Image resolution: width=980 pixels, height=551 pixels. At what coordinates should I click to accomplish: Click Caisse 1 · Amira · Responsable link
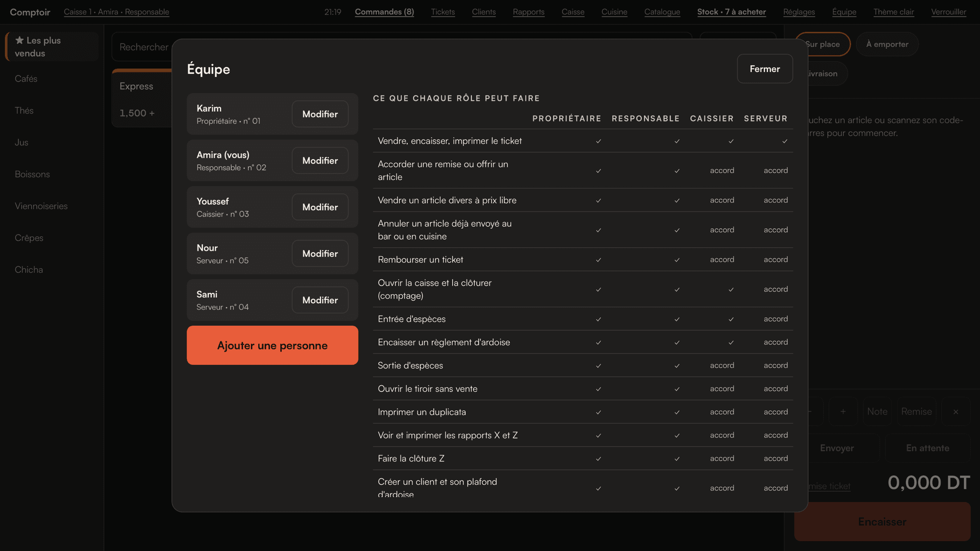tap(116, 12)
